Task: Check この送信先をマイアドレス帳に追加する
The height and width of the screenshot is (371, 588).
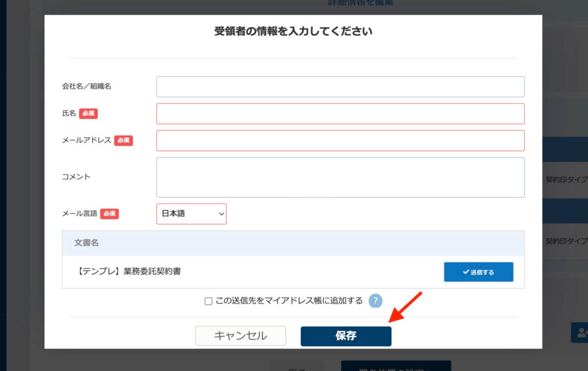Action: (x=208, y=300)
